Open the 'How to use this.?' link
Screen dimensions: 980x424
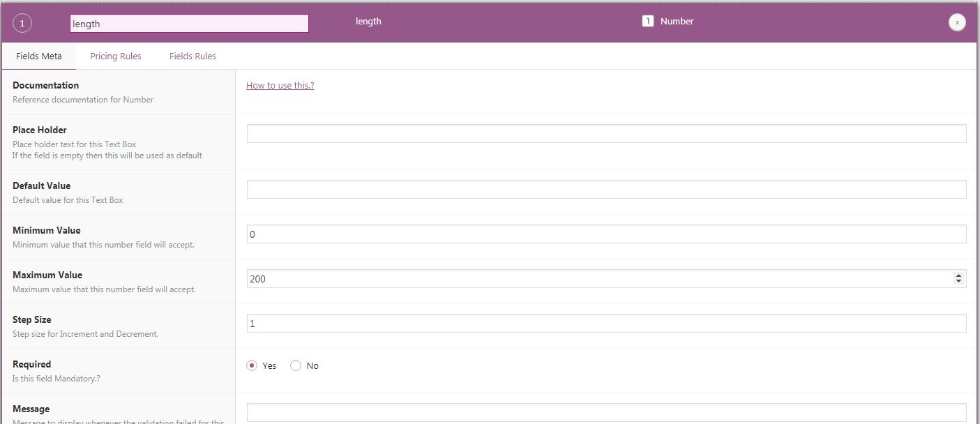pyautogui.click(x=280, y=85)
